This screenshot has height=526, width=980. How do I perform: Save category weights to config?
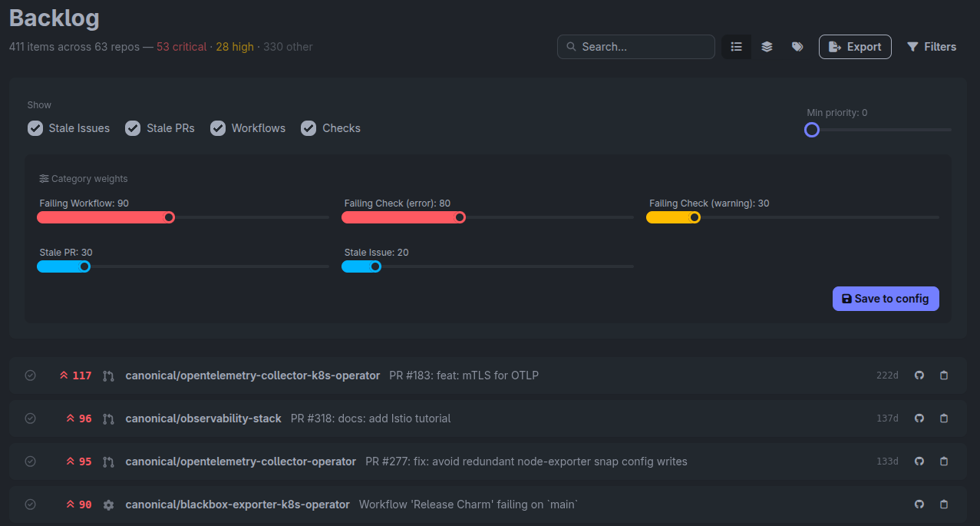pyautogui.click(x=886, y=299)
